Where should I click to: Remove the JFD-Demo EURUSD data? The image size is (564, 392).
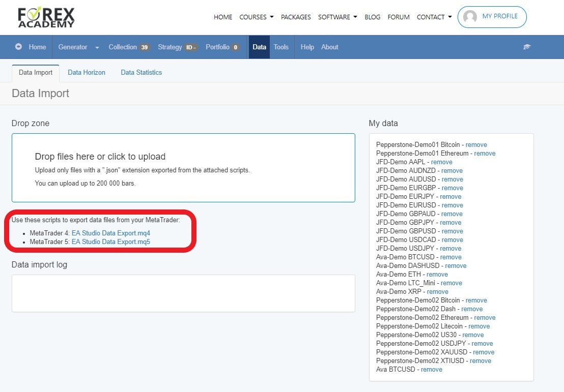(x=452, y=205)
